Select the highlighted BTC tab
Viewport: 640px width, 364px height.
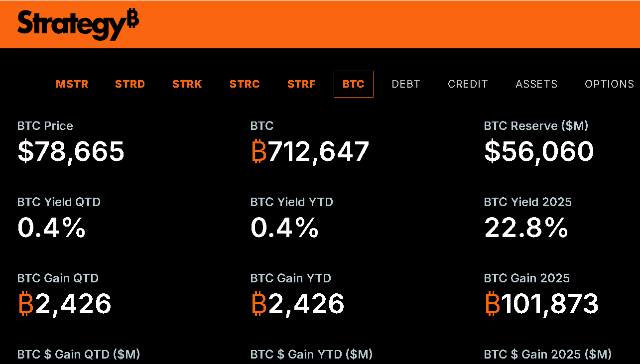tap(354, 84)
